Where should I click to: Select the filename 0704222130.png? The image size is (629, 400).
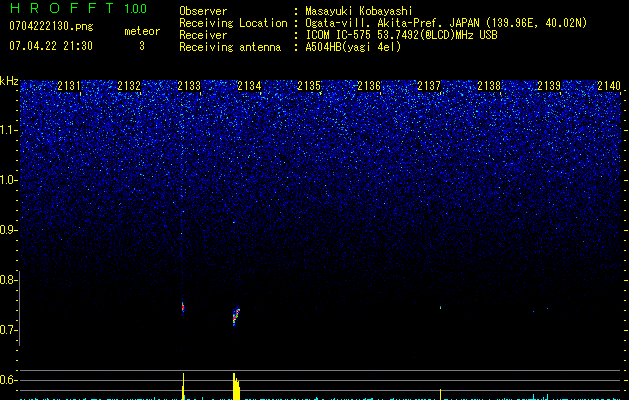pos(51,26)
